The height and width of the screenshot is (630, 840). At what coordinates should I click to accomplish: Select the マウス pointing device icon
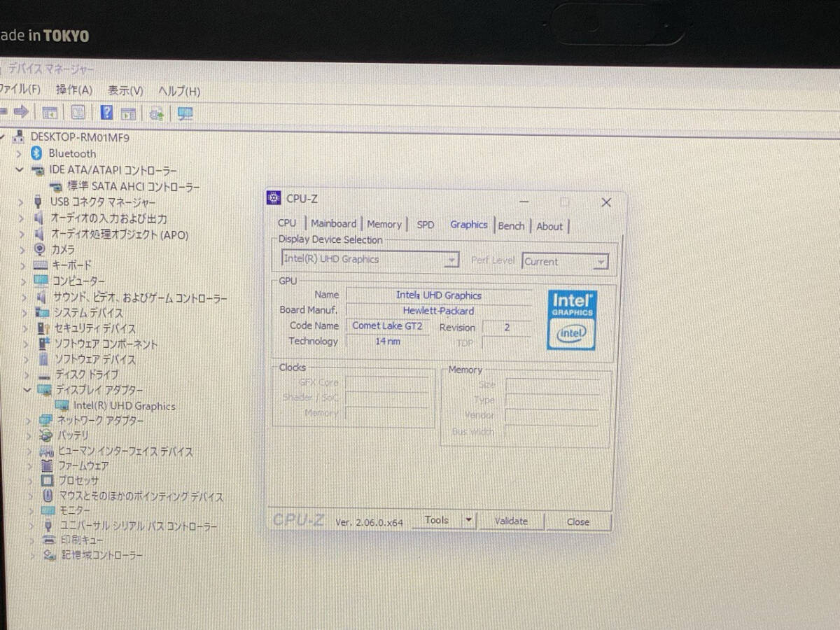(x=48, y=496)
